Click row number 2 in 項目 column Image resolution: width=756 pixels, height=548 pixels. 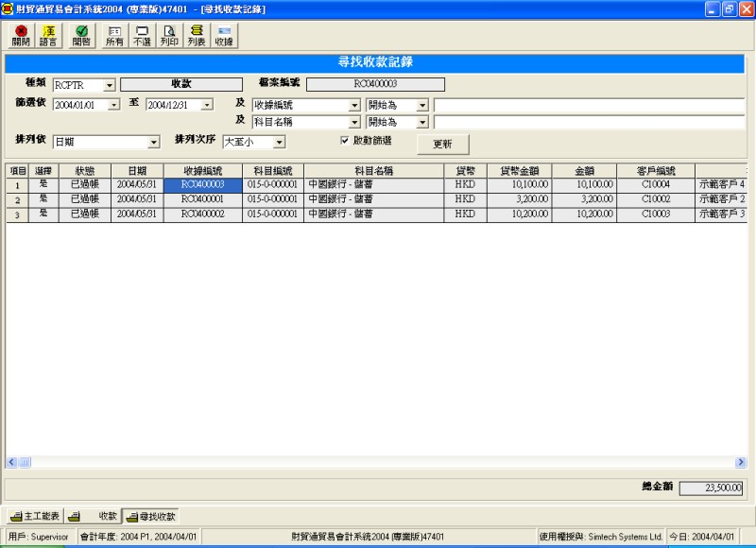tap(17, 200)
